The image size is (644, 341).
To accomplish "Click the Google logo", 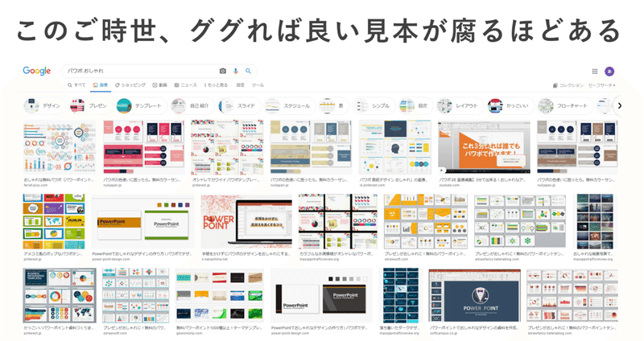I will pyautogui.click(x=36, y=71).
